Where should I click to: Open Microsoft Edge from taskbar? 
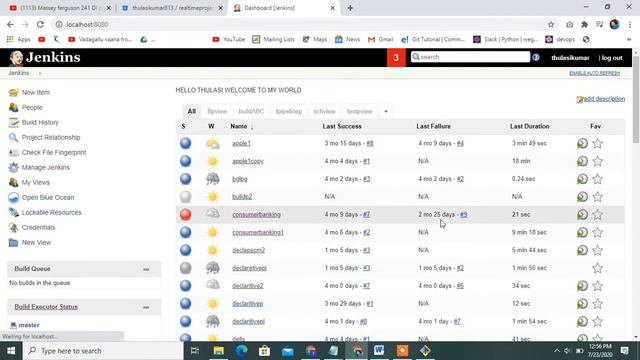242,351
